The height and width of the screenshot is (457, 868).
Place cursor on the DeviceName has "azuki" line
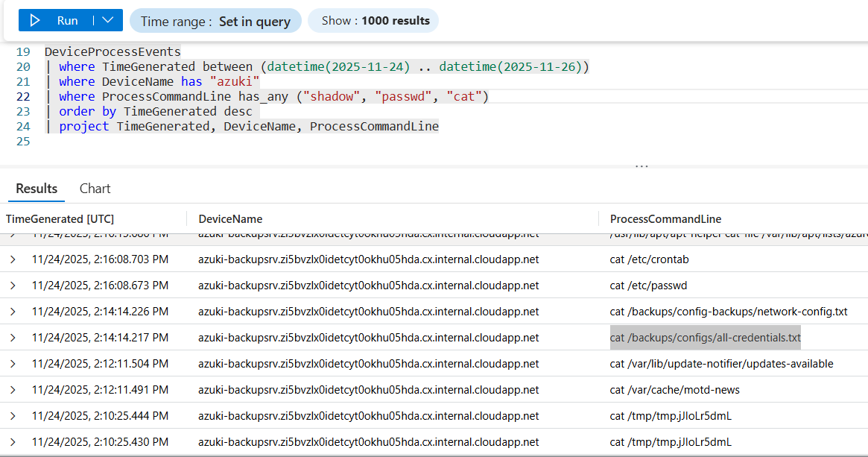(x=152, y=81)
